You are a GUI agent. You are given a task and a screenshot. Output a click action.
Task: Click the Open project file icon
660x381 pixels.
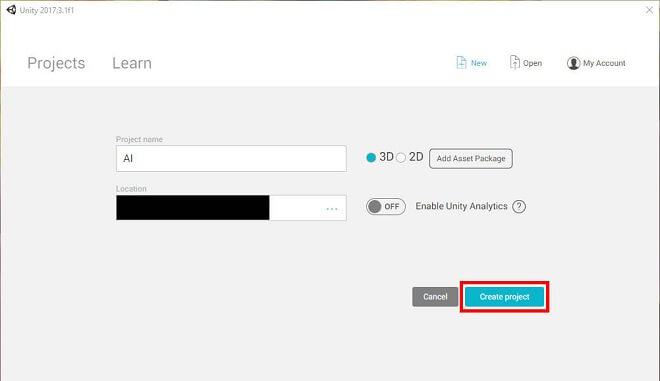[x=514, y=62]
